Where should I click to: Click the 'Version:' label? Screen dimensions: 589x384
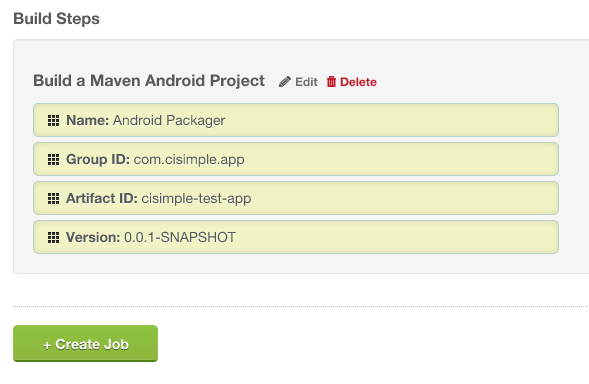[x=93, y=237]
